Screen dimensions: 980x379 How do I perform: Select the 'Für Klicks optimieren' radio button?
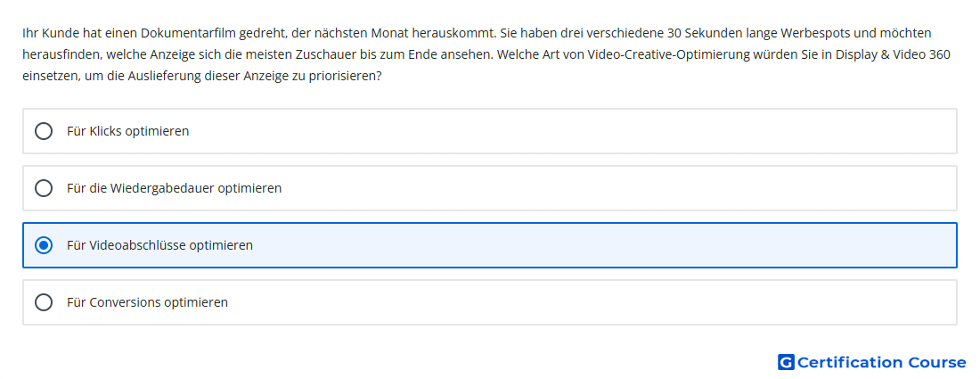[43, 131]
